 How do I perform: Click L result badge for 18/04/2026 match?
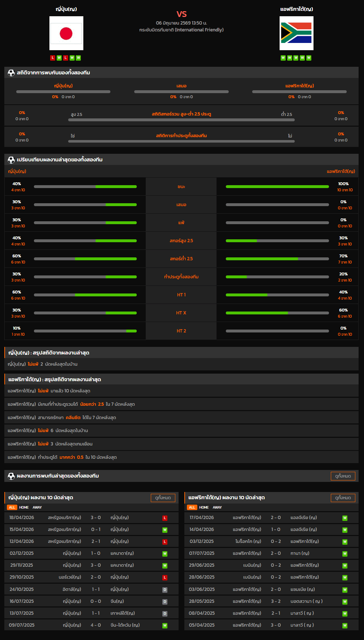pos(165,518)
